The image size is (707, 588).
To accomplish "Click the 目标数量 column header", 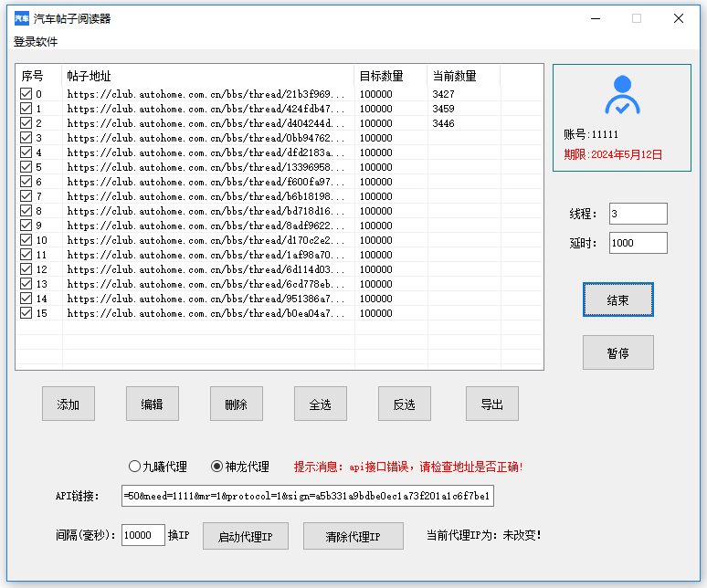I will coord(390,76).
